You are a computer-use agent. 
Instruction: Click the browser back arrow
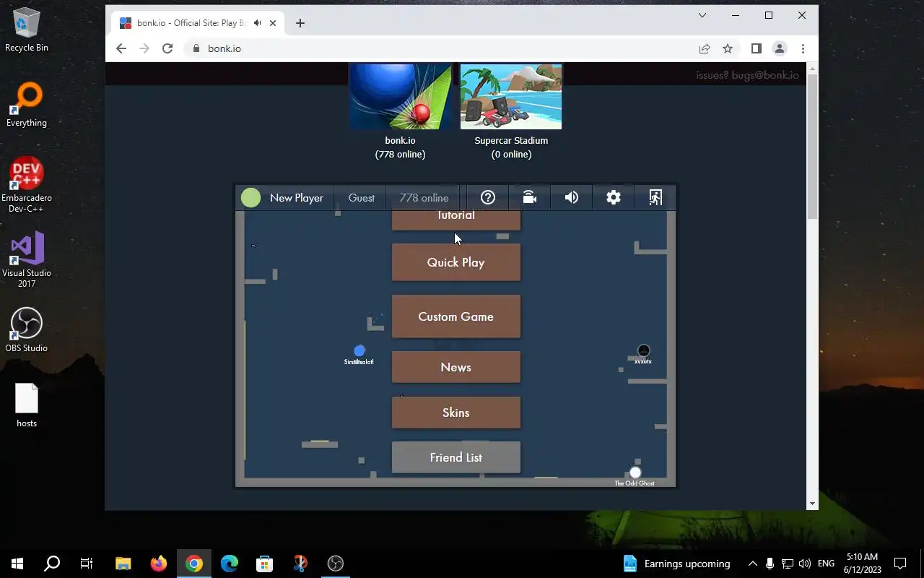(121, 48)
